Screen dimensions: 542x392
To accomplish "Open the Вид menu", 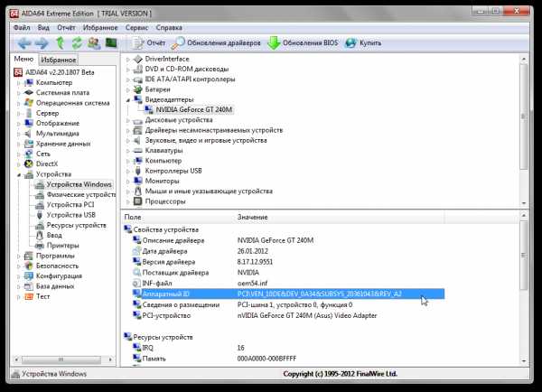I will click(43, 28).
